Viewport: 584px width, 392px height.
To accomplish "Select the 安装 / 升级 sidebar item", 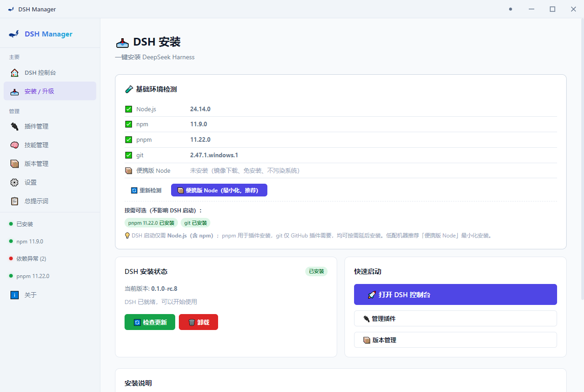I will (x=50, y=91).
